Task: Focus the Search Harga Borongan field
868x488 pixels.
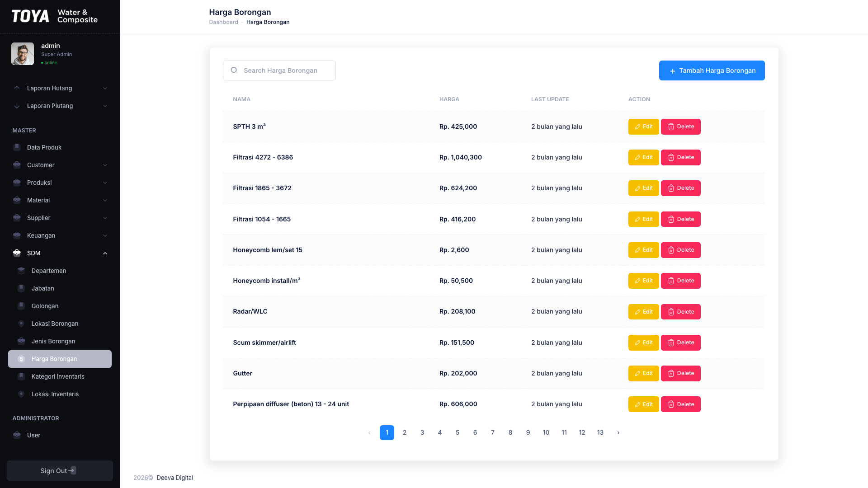Action: tap(279, 70)
